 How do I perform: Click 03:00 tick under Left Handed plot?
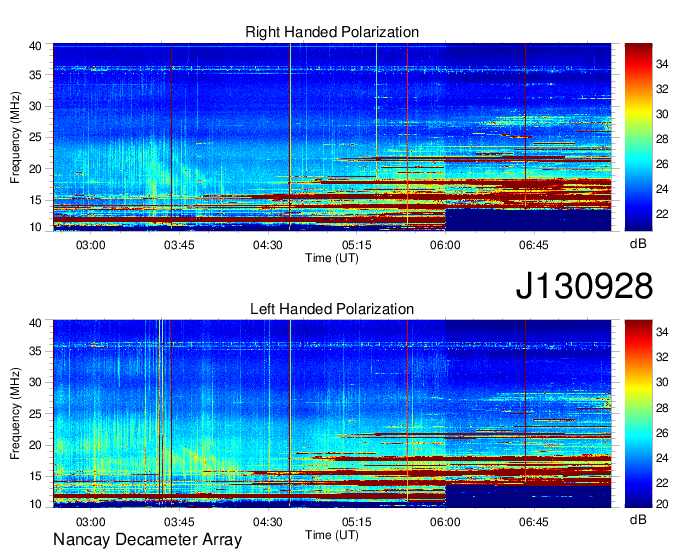click(x=91, y=522)
